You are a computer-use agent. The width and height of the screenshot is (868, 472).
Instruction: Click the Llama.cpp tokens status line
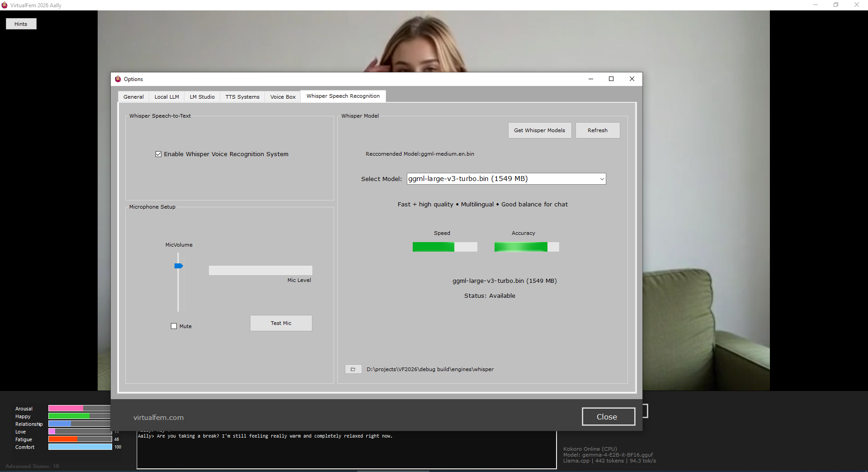[x=609, y=461]
